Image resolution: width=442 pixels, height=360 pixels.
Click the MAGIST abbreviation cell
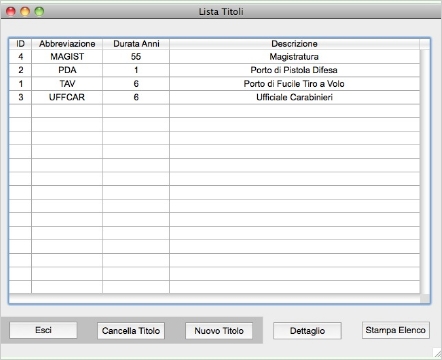(x=67, y=57)
